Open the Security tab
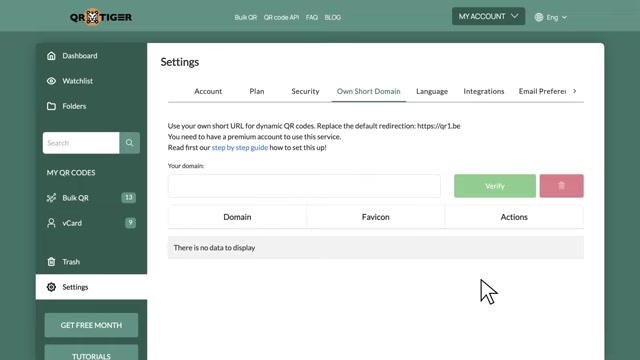 click(305, 91)
